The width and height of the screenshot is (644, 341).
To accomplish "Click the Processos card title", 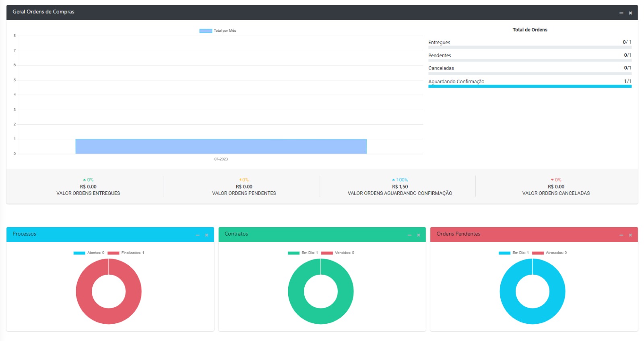I will point(24,234).
